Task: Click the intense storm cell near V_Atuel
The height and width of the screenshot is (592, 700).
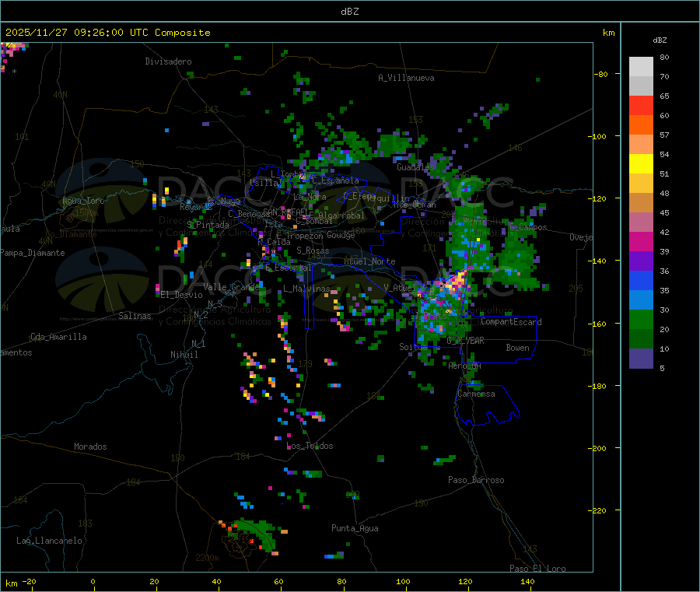Action: [x=454, y=285]
